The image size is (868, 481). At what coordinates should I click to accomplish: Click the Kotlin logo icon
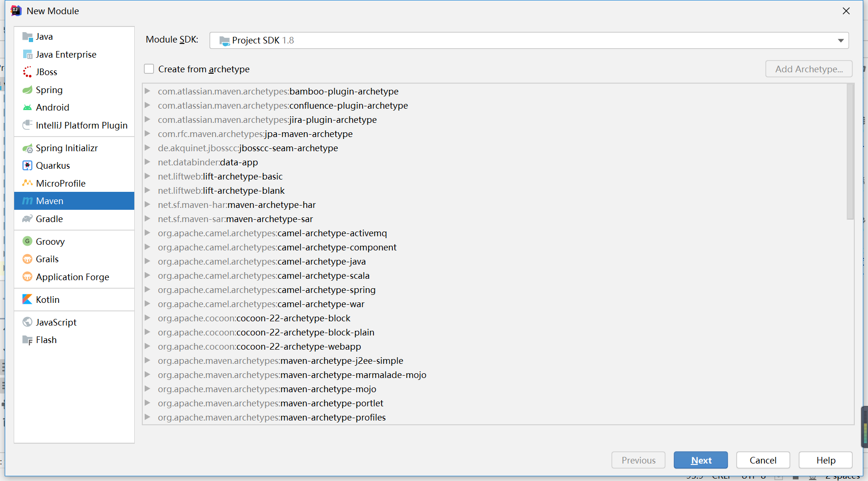click(27, 299)
